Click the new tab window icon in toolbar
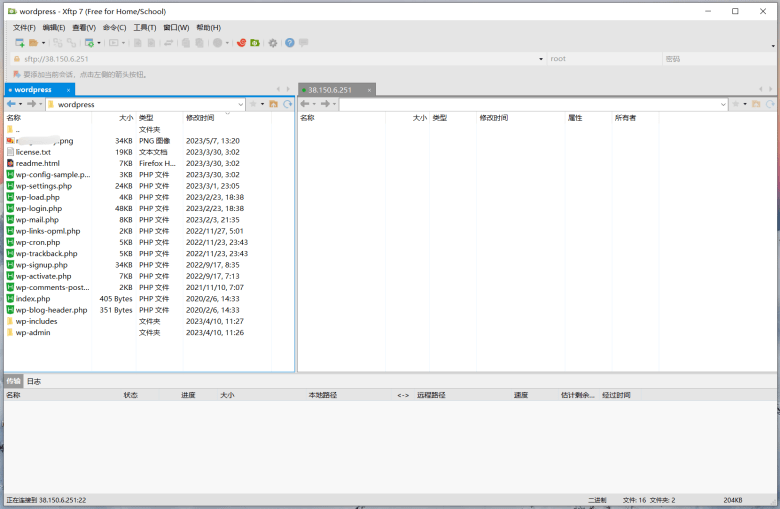The width and height of the screenshot is (780, 509). 90,43
